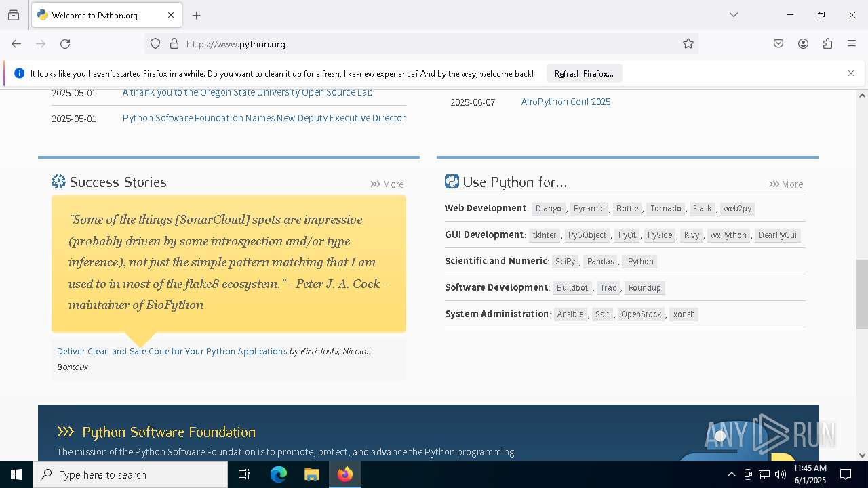Open web2py tag link
868x488 pixels.
pos(738,209)
